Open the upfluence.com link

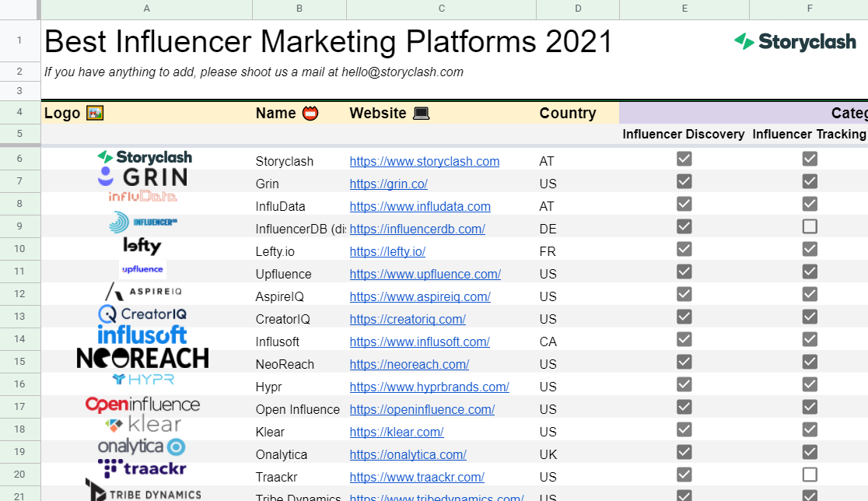point(425,274)
